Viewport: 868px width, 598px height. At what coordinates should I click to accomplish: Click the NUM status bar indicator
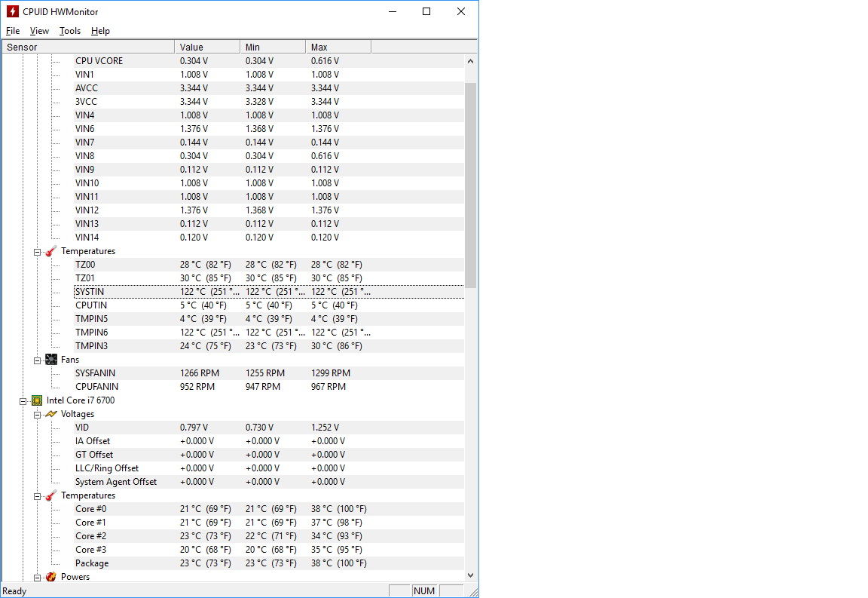tap(424, 590)
